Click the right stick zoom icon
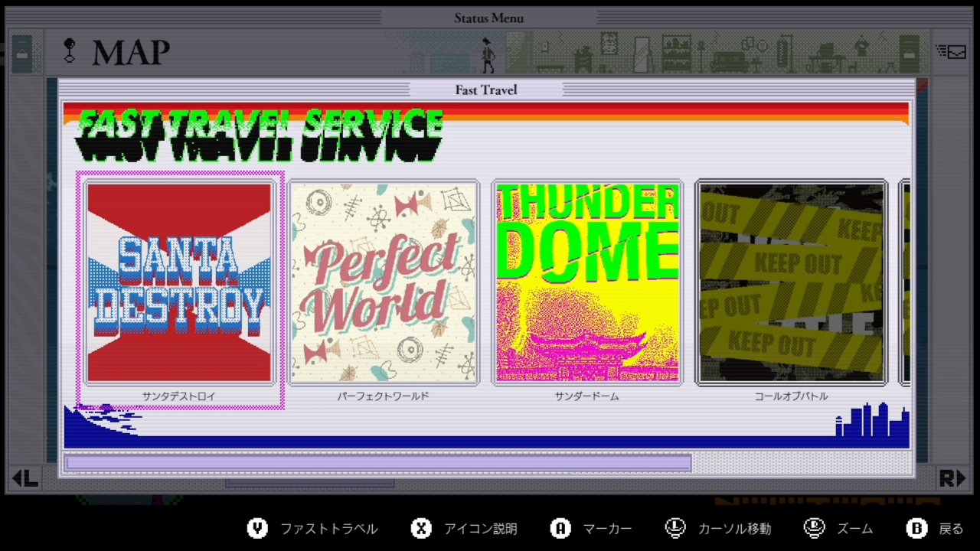 pos(814,528)
